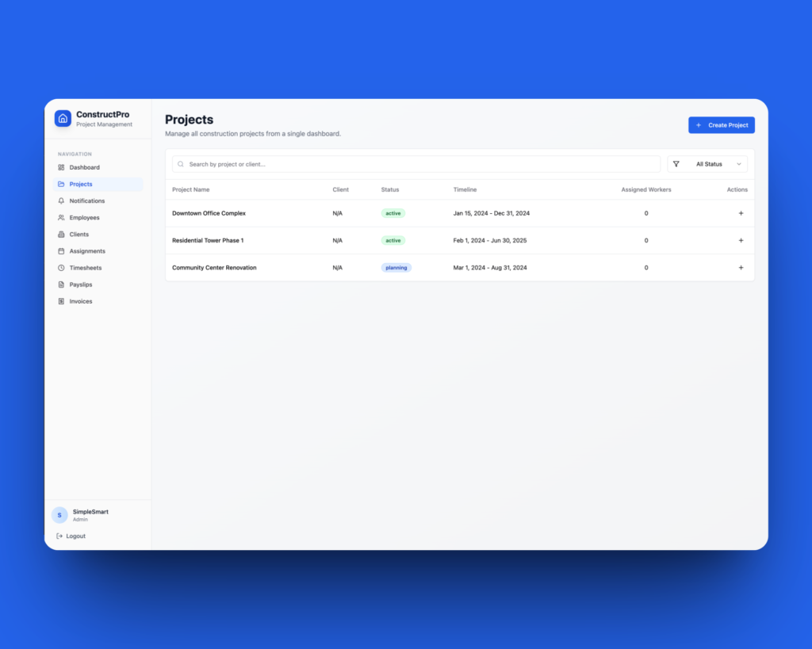Open the All Status dropdown
The height and width of the screenshot is (649, 812).
(x=709, y=164)
